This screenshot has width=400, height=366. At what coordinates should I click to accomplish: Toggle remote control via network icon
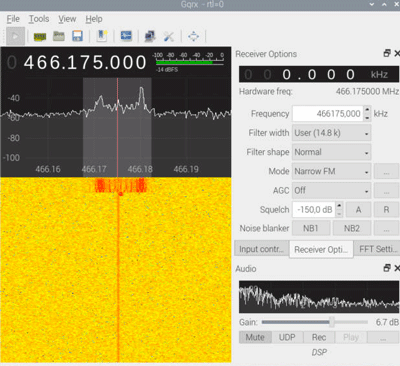click(x=150, y=36)
